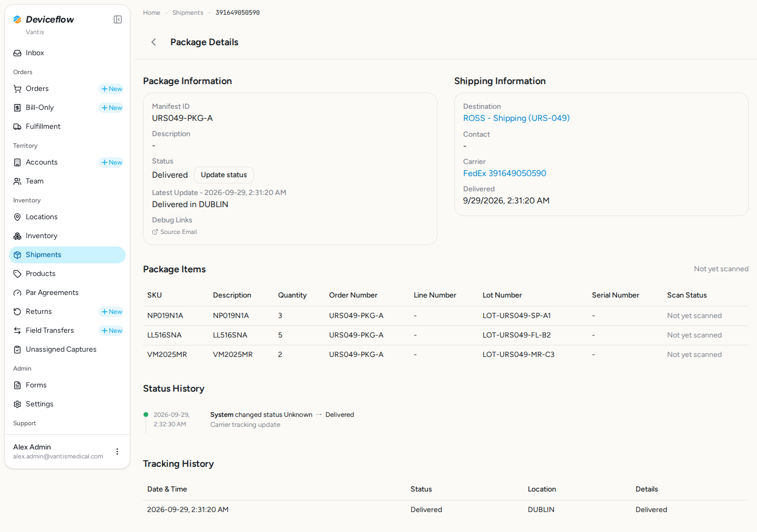Open the ROSS - Shipping (URS-049) destination link
Screen dimensions: 757x532
click(x=516, y=118)
